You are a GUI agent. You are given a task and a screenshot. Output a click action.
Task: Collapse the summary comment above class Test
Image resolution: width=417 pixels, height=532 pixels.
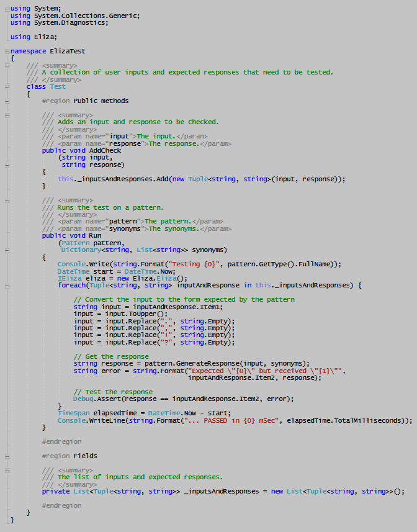pos(7,66)
